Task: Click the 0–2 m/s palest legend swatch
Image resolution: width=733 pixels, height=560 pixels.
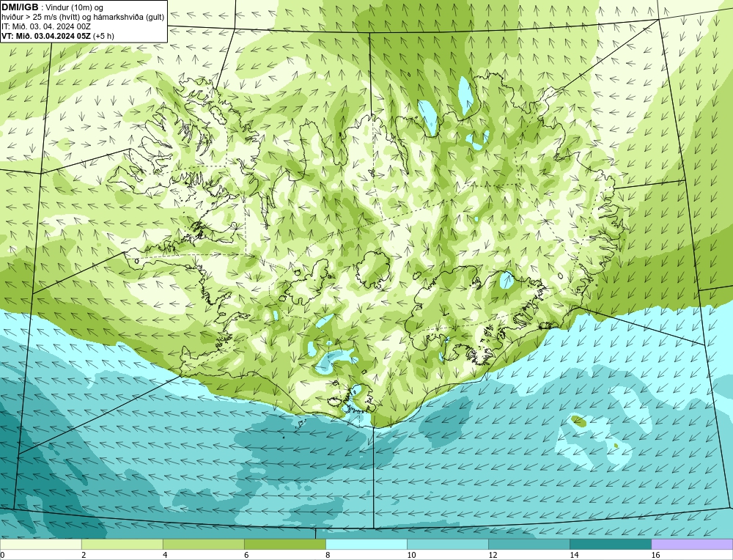Action: [40, 544]
